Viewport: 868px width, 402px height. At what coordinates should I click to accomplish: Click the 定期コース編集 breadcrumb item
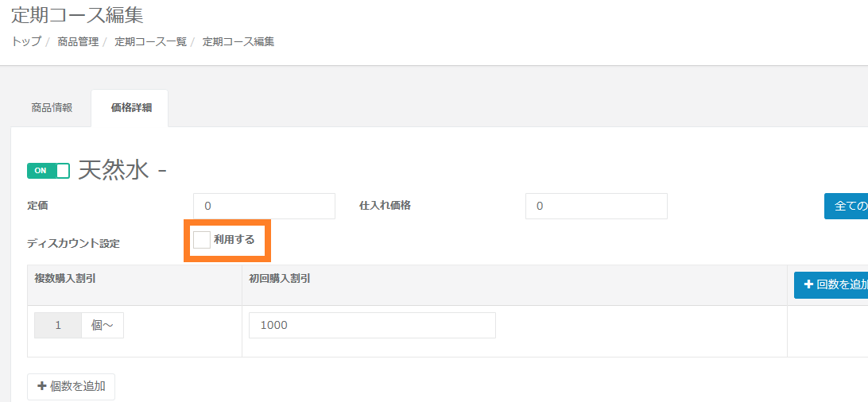(238, 41)
